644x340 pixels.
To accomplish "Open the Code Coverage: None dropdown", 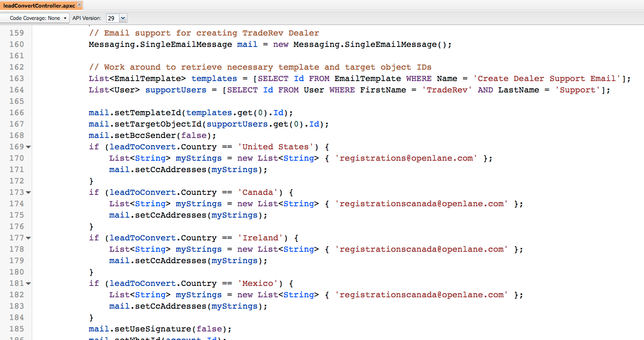I will [x=35, y=18].
